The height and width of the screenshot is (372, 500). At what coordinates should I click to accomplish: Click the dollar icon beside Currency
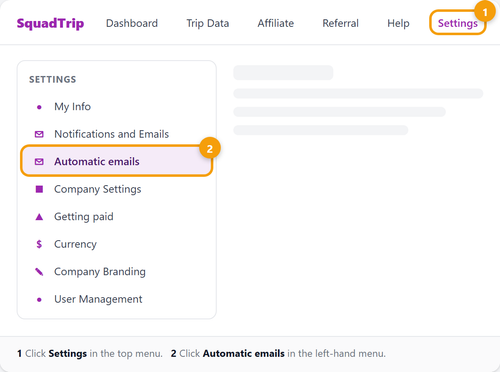pyautogui.click(x=39, y=244)
